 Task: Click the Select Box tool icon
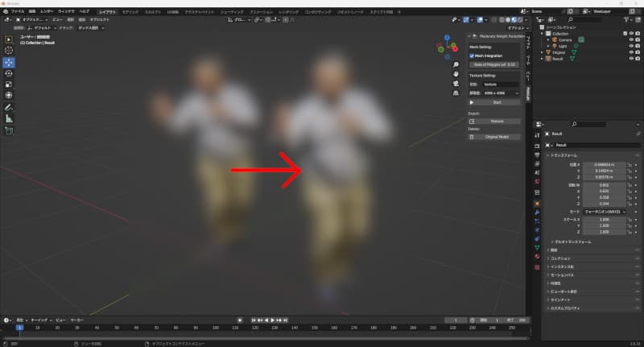point(9,39)
